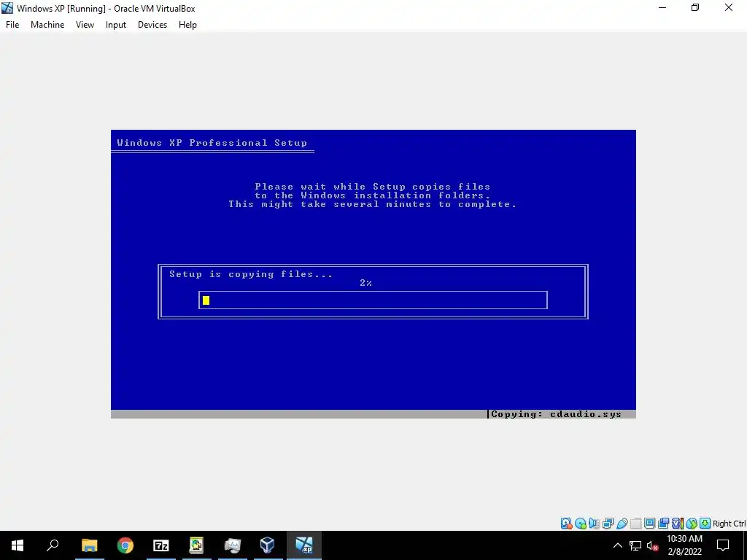Click the USB devices indicator icon
Viewport: 747px width, 560px height.
(622, 524)
